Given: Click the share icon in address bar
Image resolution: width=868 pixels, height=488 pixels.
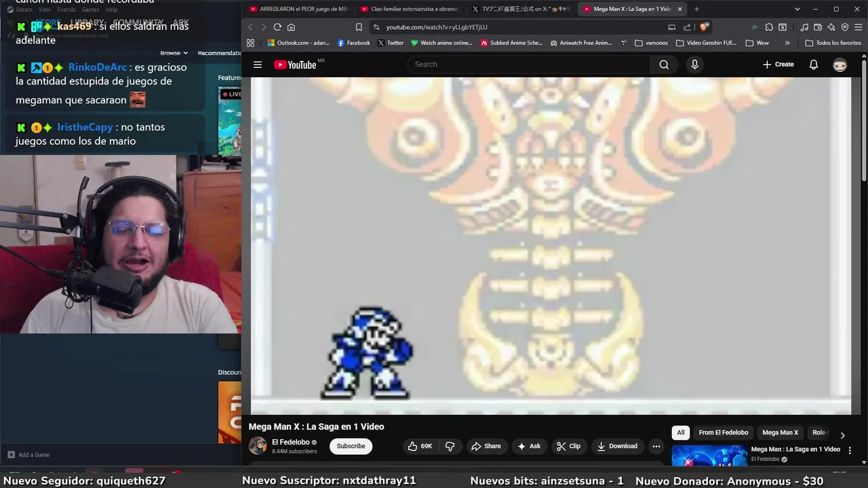Looking at the screenshot, I should pos(687,27).
